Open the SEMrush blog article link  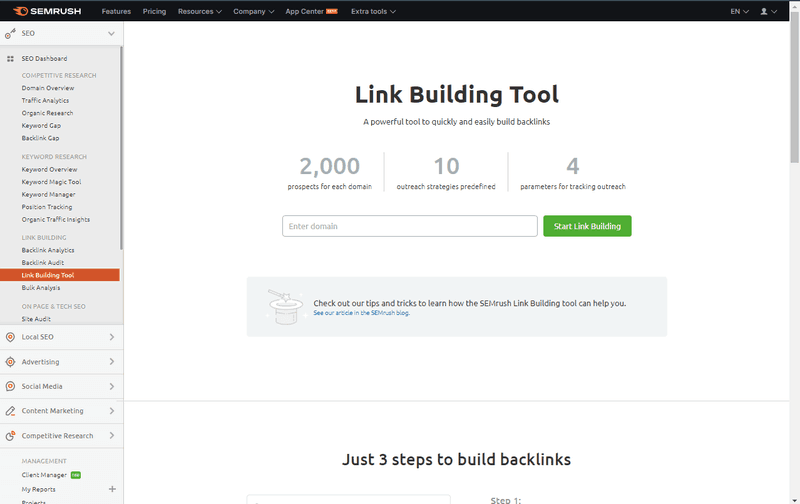coord(361,313)
